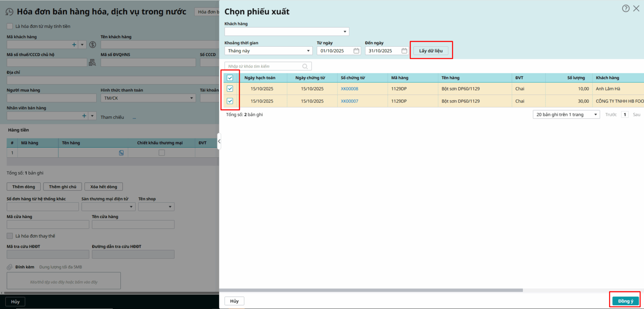644x309 pixels.
Task: Toggle the select-all checkbox in table header
Action: [x=230, y=78]
